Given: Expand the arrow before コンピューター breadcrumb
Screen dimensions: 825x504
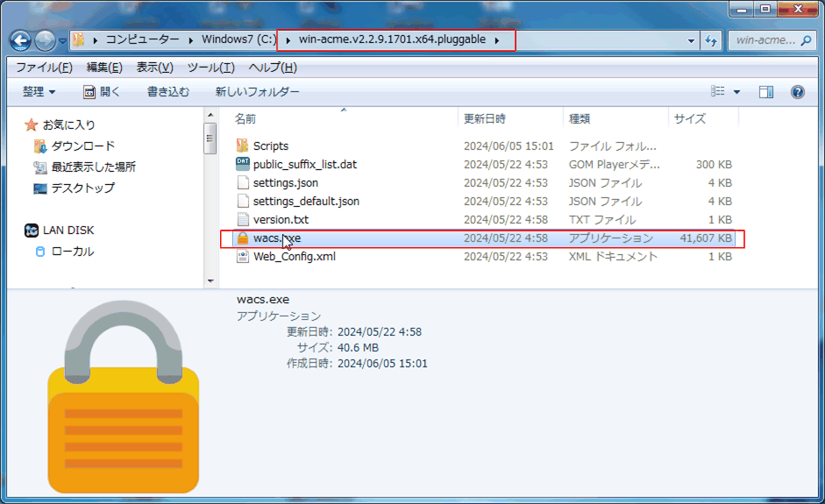Looking at the screenshot, I should pos(96,40).
